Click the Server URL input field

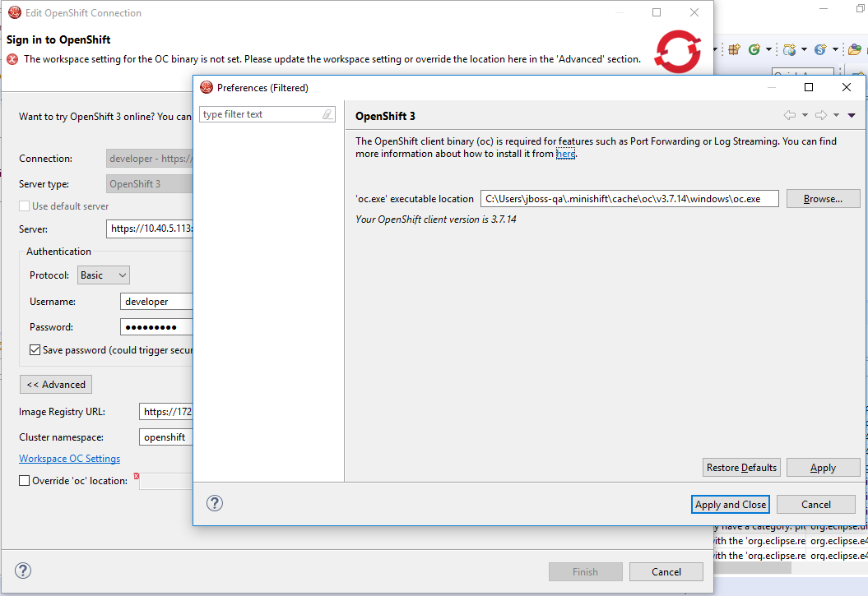[150, 229]
